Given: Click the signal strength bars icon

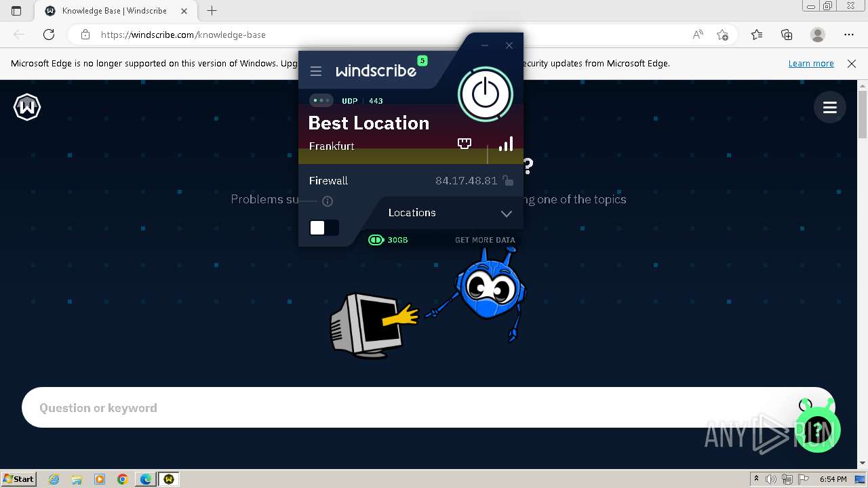Looking at the screenshot, I should tap(506, 144).
